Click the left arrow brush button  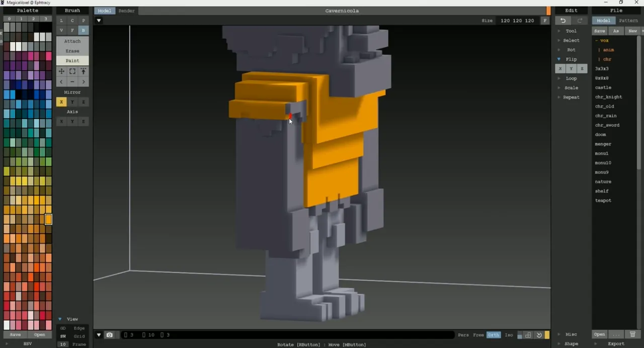point(61,81)
